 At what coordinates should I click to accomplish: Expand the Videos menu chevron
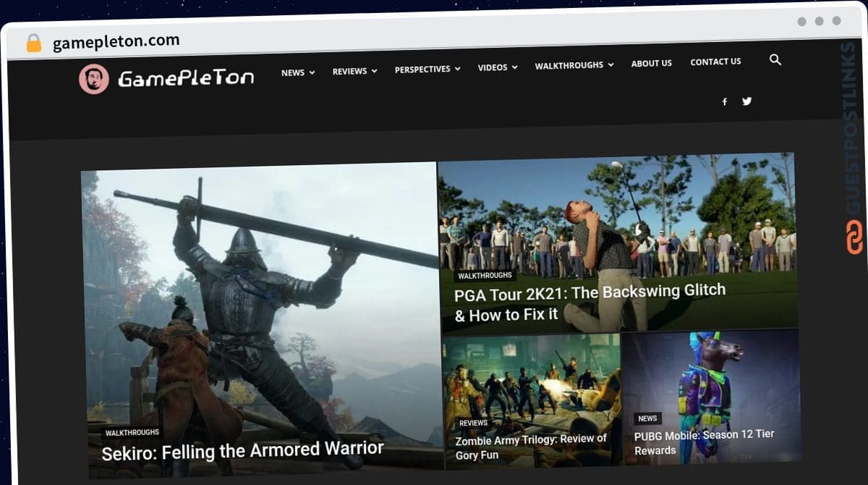pos(514,67)
